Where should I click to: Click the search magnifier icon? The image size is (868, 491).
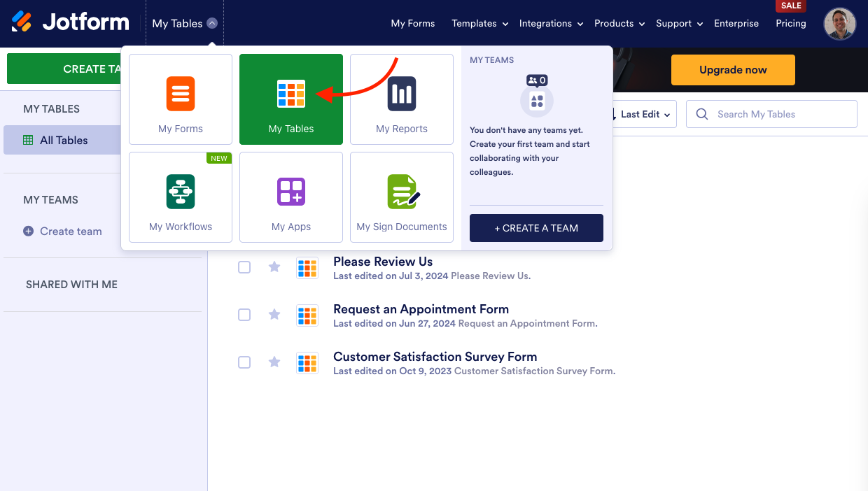point(702,114)
